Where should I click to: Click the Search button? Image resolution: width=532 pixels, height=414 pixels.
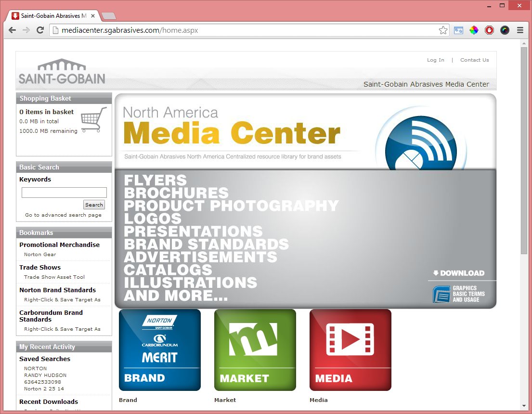point(94,205)
